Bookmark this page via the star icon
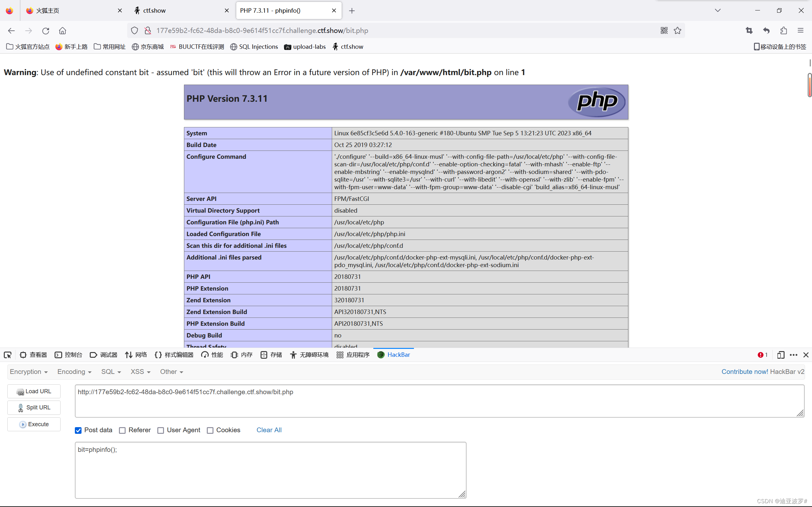The width and height of the screenshot is (812, 507). click(678, 30)
